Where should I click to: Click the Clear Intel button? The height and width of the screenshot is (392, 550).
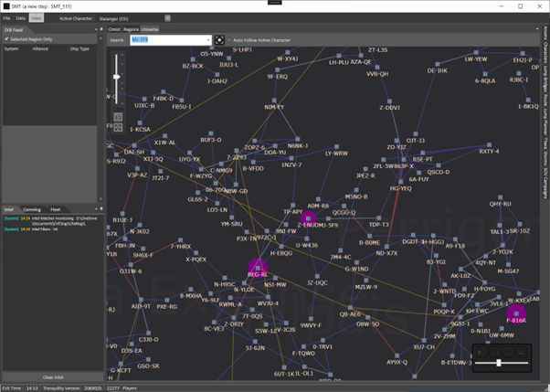pyautogui.click(x=53, y=376)
